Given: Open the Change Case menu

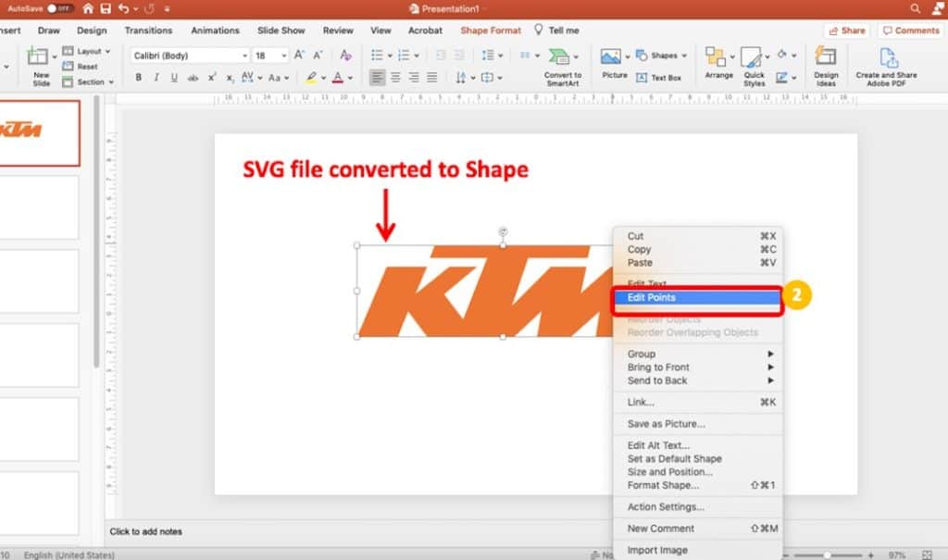Looking at the screenshot, I should 278,78.
